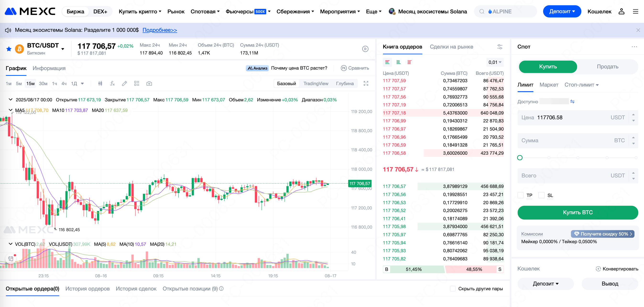Select the 1ч timeframe

click(x=55, y=83)
